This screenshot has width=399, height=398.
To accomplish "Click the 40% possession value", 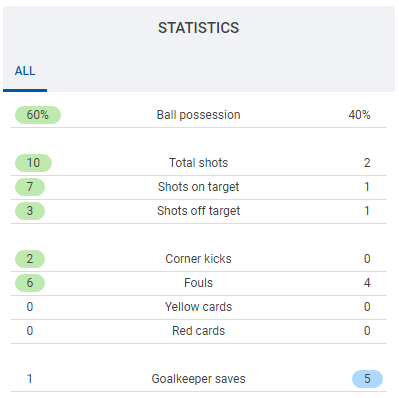I will (359, 115).
